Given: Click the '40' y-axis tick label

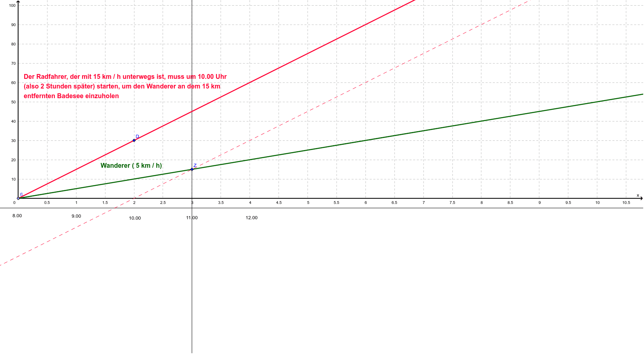Looking at the screenshot, I should pos(14,121).
